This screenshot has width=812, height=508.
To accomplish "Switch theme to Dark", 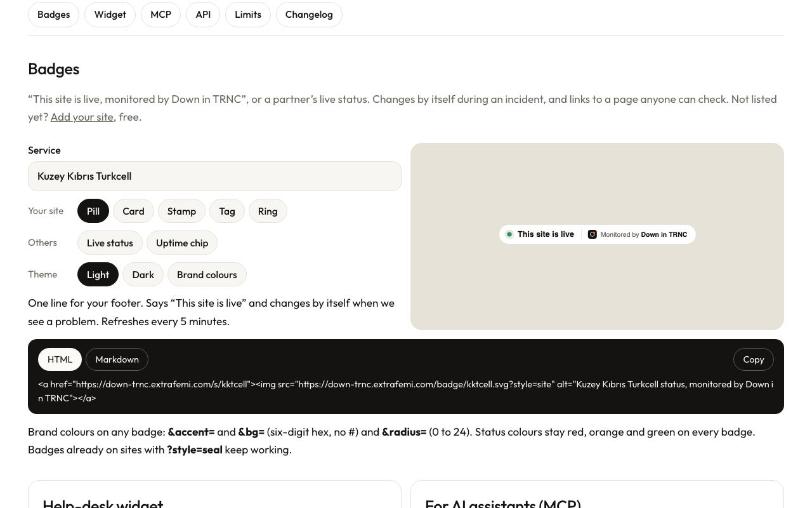I will coord(143,274).
